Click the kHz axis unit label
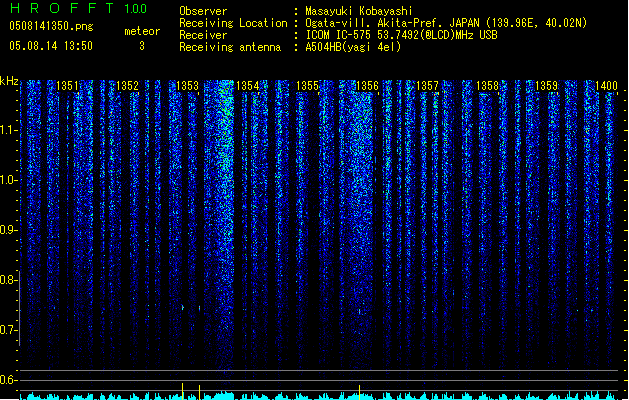629x400 pixels. click(9, 81)
